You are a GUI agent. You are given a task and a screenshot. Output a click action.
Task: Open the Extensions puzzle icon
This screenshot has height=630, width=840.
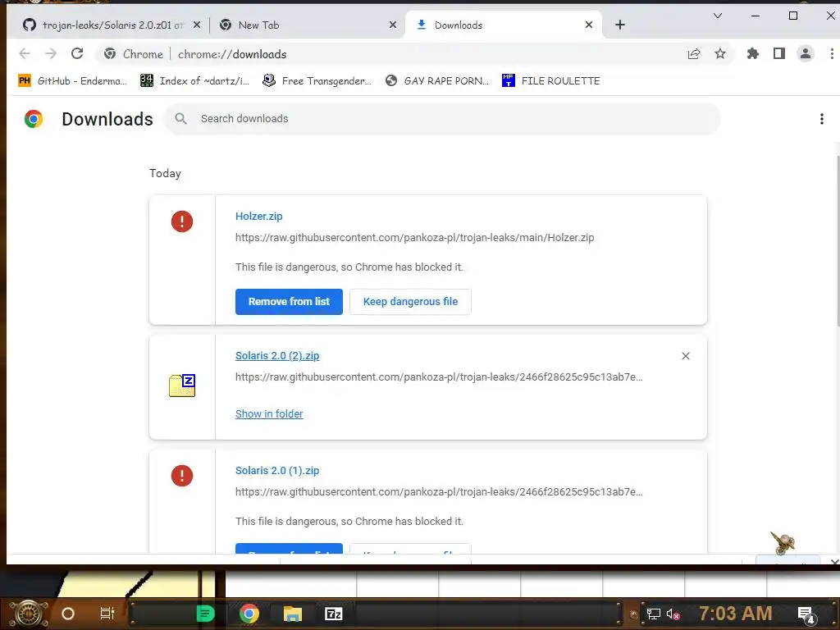point(753,53)
